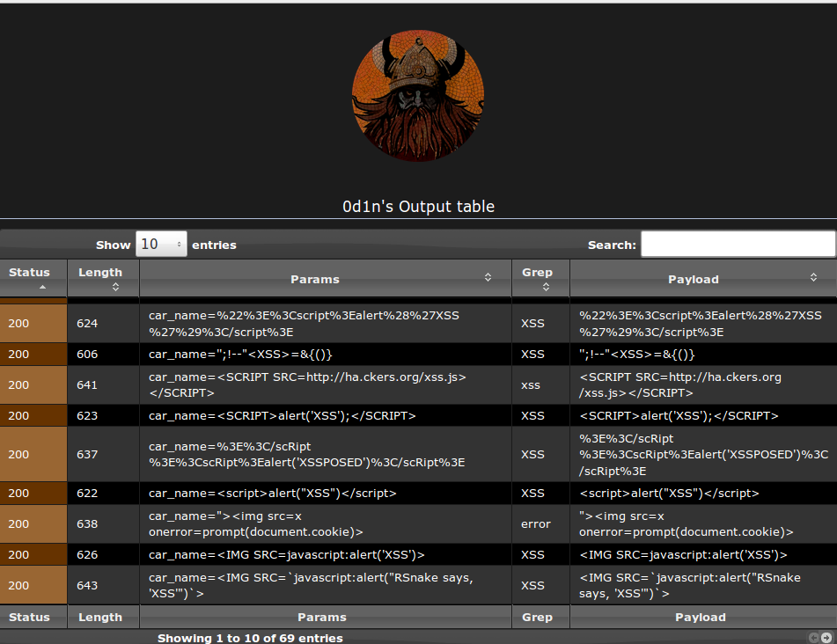Sort by Status column header
The width and height of the screenshot is (837, 644).
[33, 279]
